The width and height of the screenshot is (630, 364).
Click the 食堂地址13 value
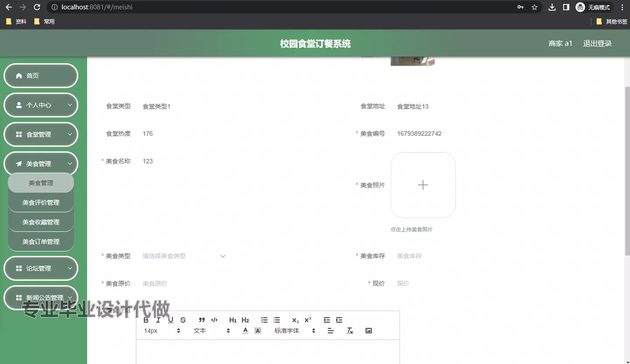(x=413, y=106)
